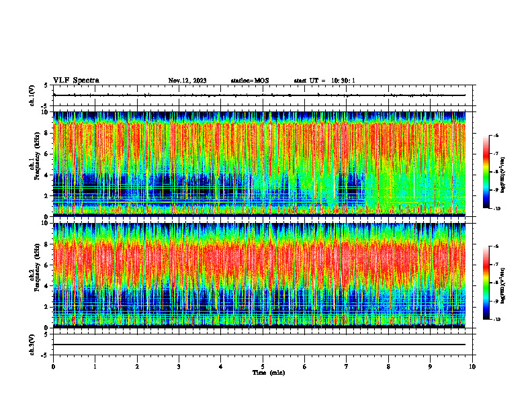Click the ch.1 spectrogram "4" kHz tick label

pyautogui.click(x=47, y=175)
